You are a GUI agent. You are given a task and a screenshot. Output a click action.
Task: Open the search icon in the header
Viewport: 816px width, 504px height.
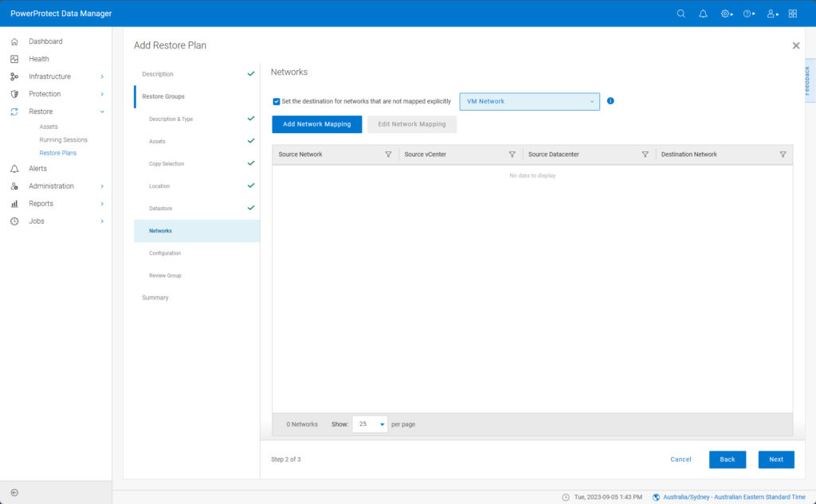(x=681, y=14)
